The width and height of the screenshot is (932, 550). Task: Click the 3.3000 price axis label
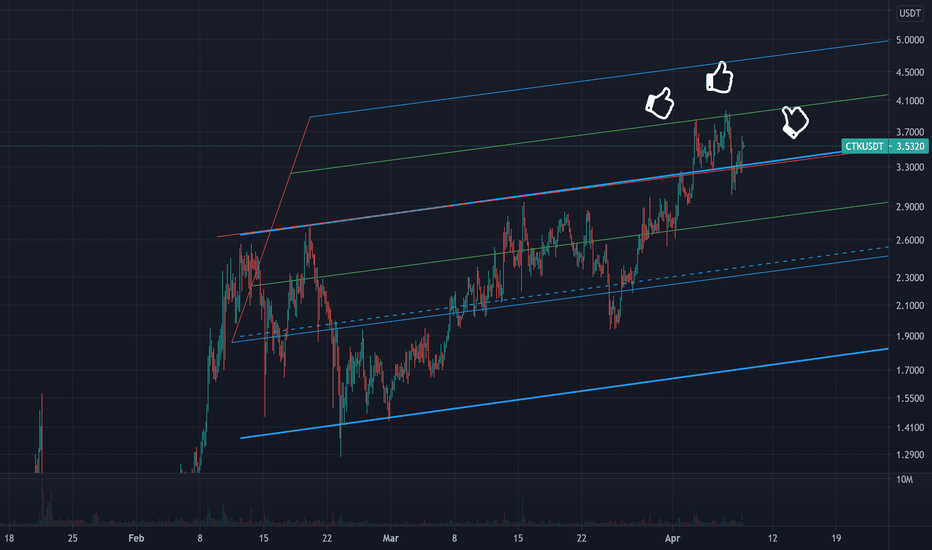pyautogui.click(x=910, y=168)
